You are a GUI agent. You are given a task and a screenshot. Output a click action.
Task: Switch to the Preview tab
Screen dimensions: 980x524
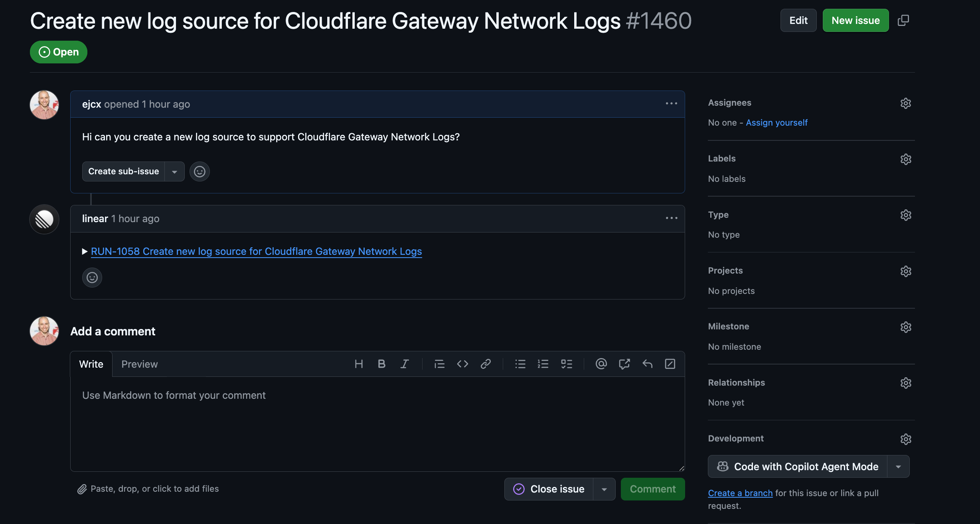pyautogui.click(x=139, y=364)
